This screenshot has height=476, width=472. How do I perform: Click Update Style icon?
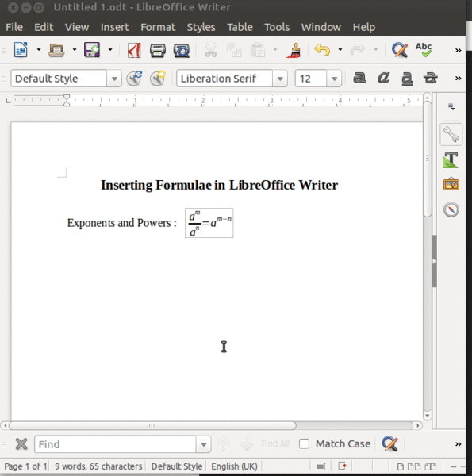tap(135, 79)
